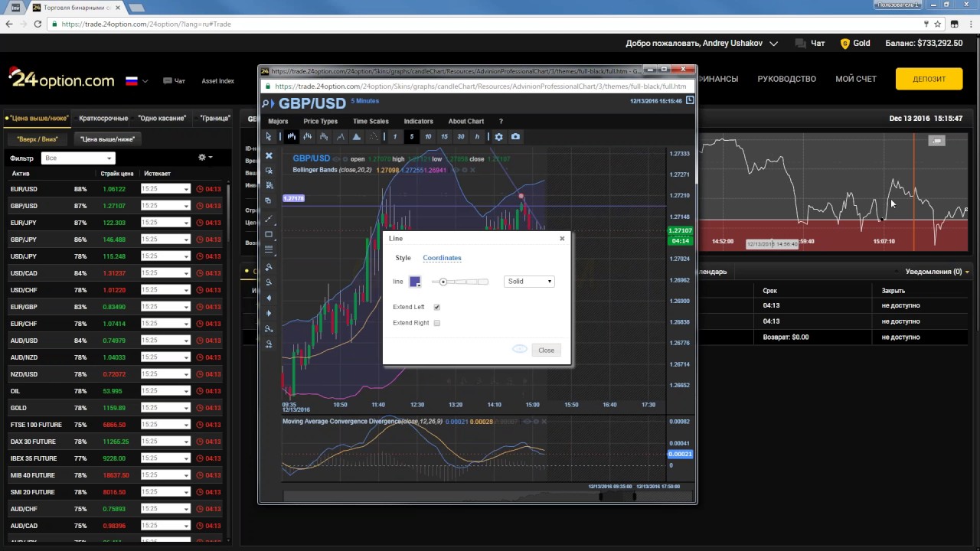Click the scroll chart left arrow
Image resolution: width=980 pixels, height=551 pixels.
click(x=269, y=298)
